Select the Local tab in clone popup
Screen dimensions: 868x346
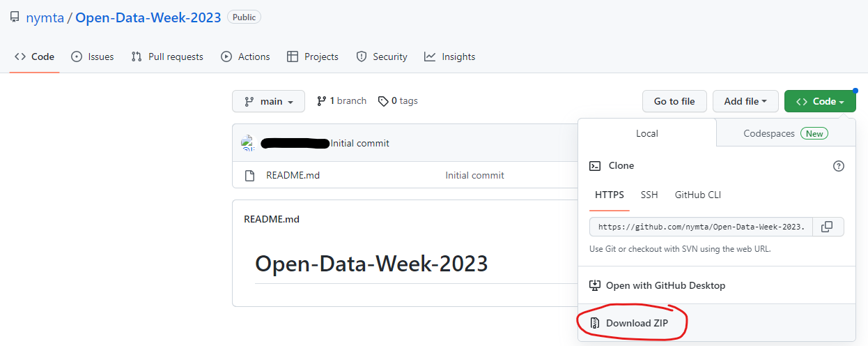647,133
